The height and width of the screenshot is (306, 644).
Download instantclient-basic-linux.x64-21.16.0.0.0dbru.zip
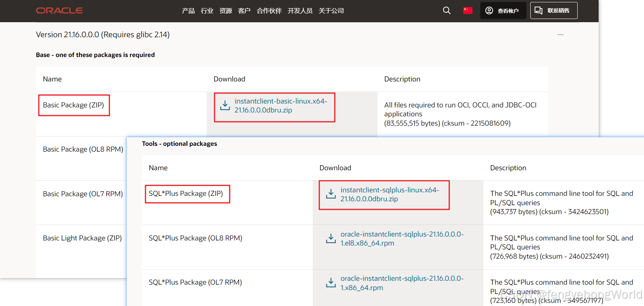click(x=281, y=105)
